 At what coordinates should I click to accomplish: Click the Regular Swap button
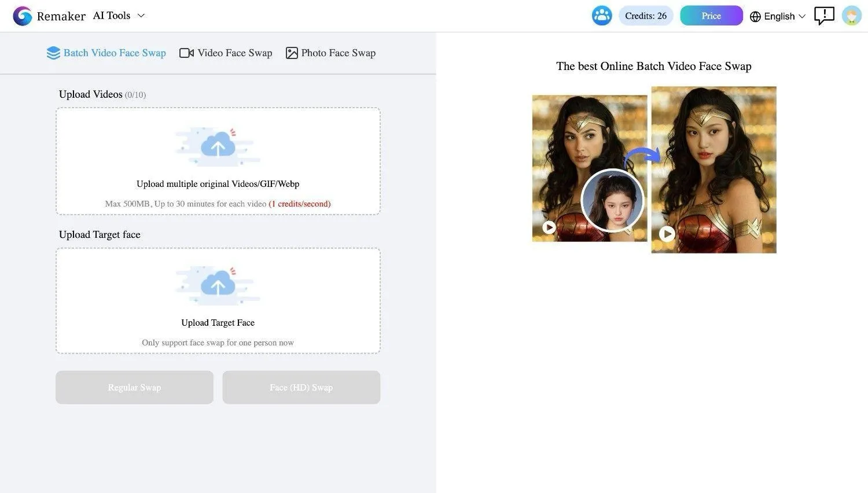pyautogui.click(x=134, y=387)
